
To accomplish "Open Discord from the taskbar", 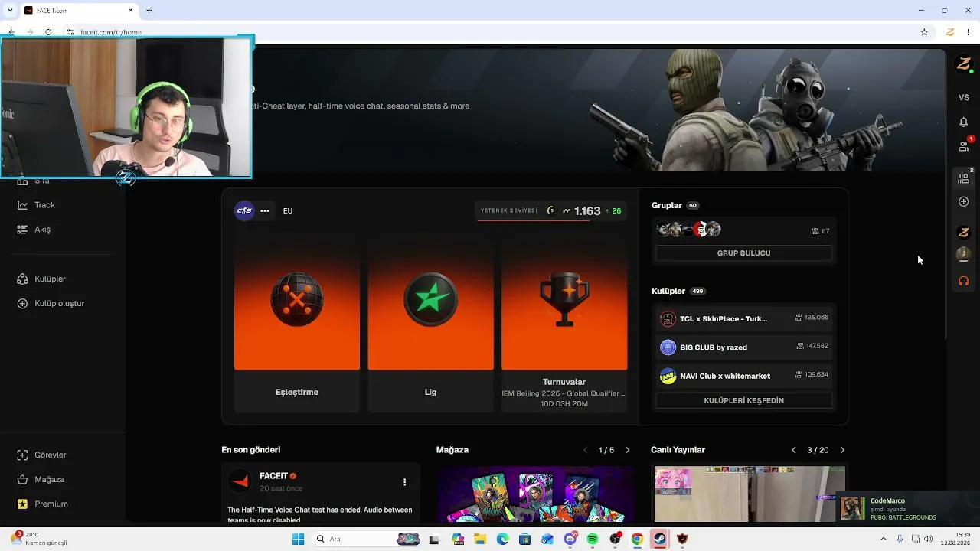I will coord(570,539).
